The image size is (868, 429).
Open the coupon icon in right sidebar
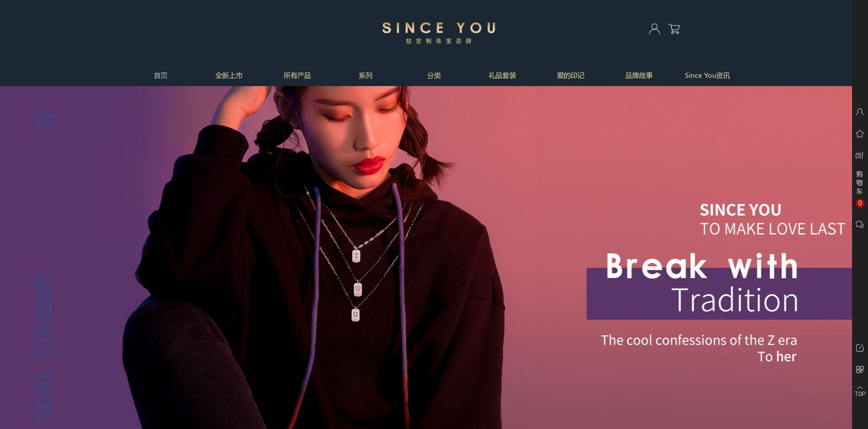pos(860,155)
